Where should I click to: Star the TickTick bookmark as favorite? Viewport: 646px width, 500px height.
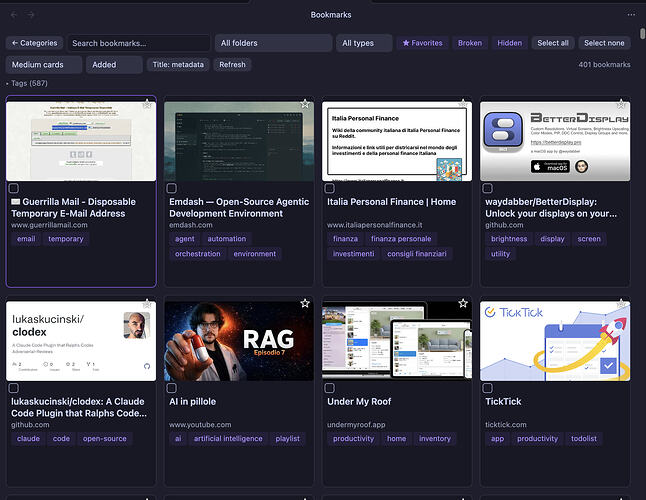pyautogui.click(x=621, y=304)
